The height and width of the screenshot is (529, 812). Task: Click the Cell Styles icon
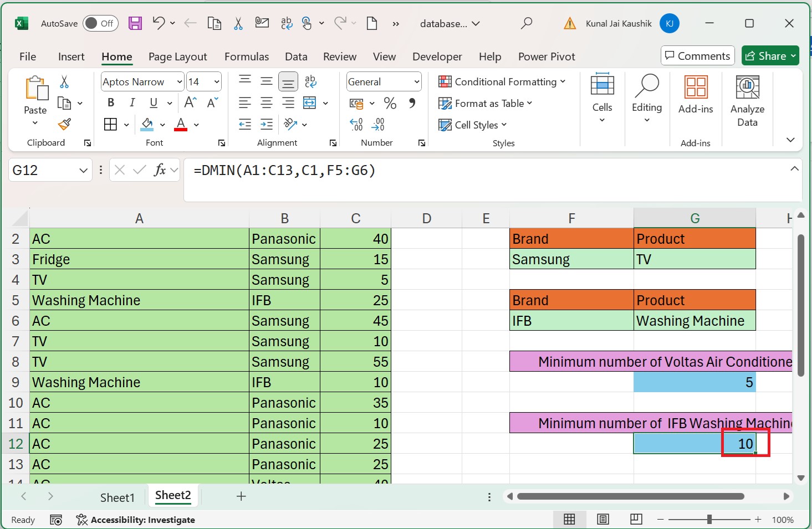coord(445,125)
